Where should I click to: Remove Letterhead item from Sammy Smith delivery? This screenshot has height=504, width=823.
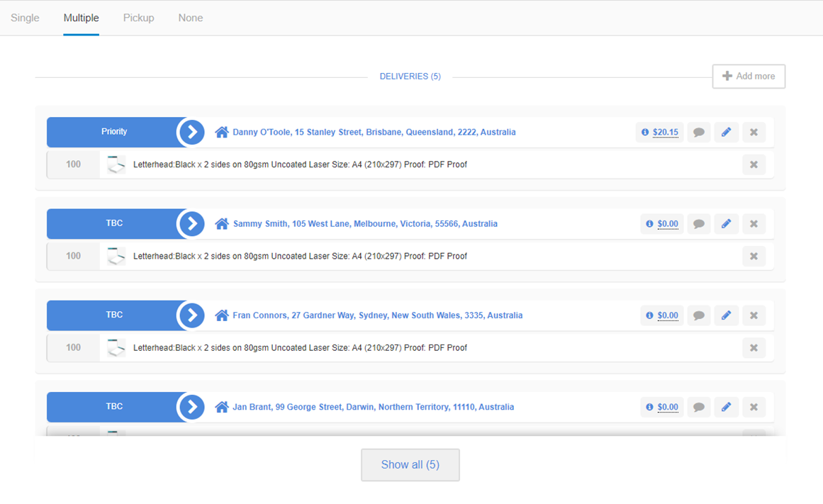coord(754,256)
